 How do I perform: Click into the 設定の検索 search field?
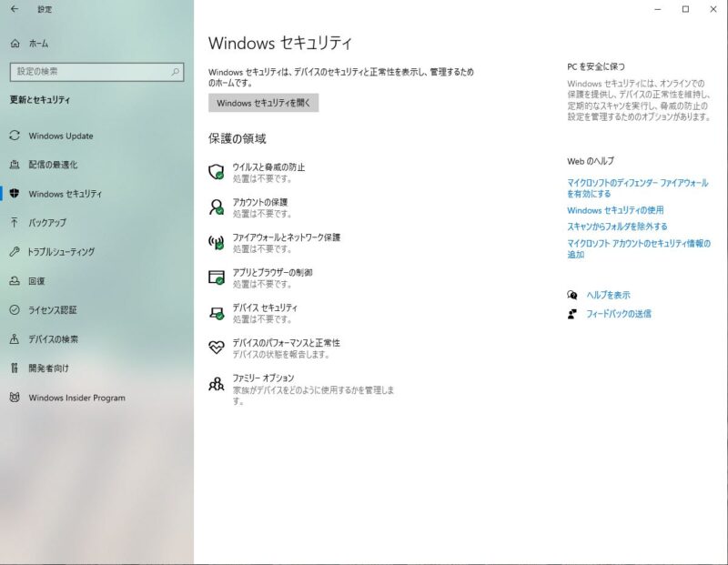[96, 72]
